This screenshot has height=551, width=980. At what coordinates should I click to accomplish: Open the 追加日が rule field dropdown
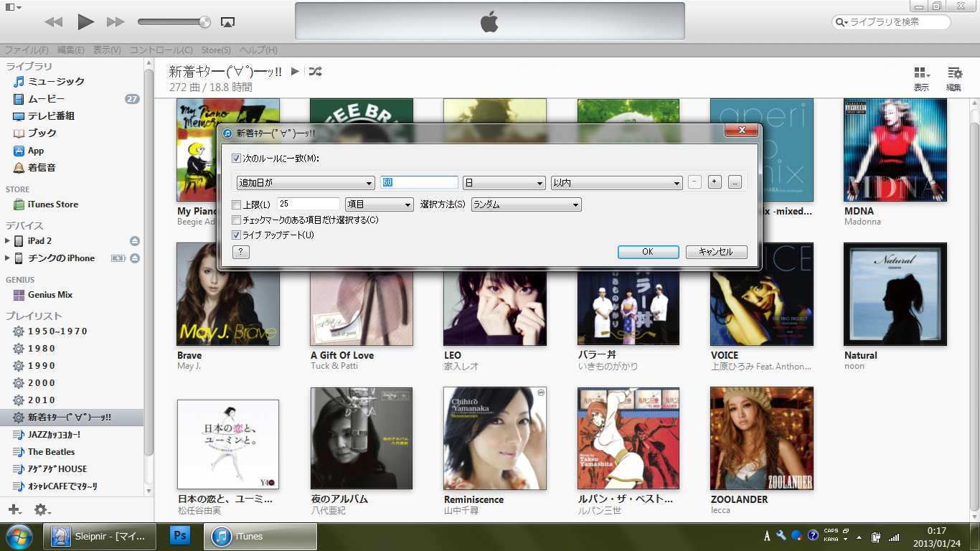(x=306, y=183)
